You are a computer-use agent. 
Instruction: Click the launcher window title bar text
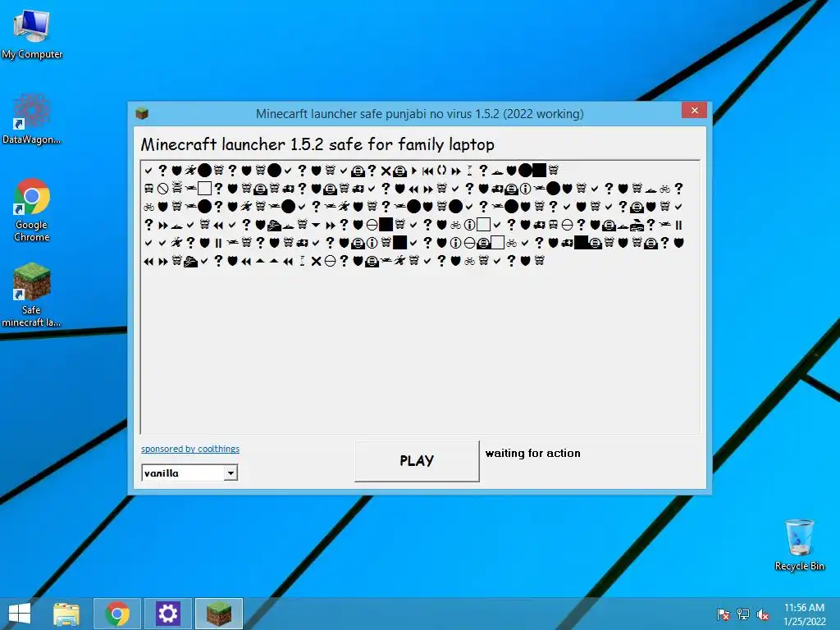click(x=419, y=113)
